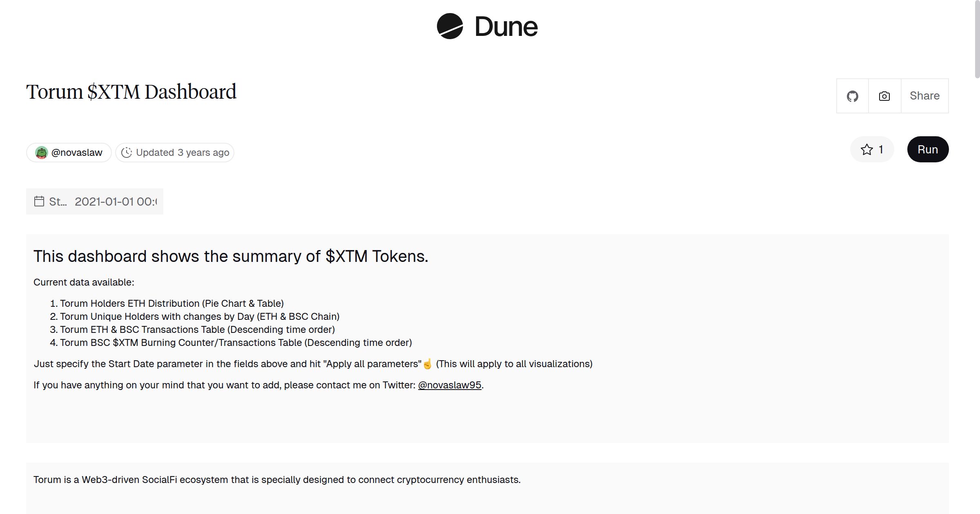Click the star icon next to the count
This screenshot has height=514, width=980.
(x=866, y=150)
